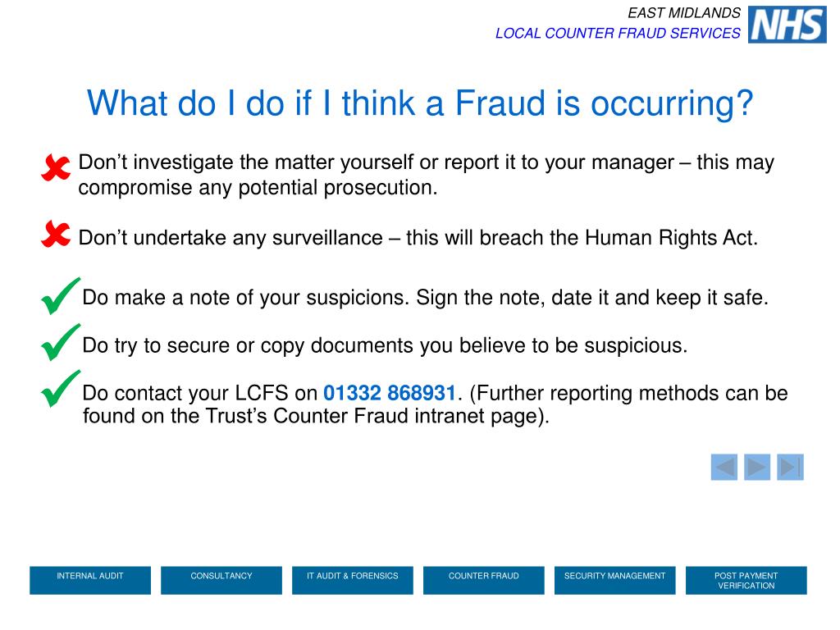Click the green tick beside "Do try to secure"
The image size is (840, 630).
61,342
